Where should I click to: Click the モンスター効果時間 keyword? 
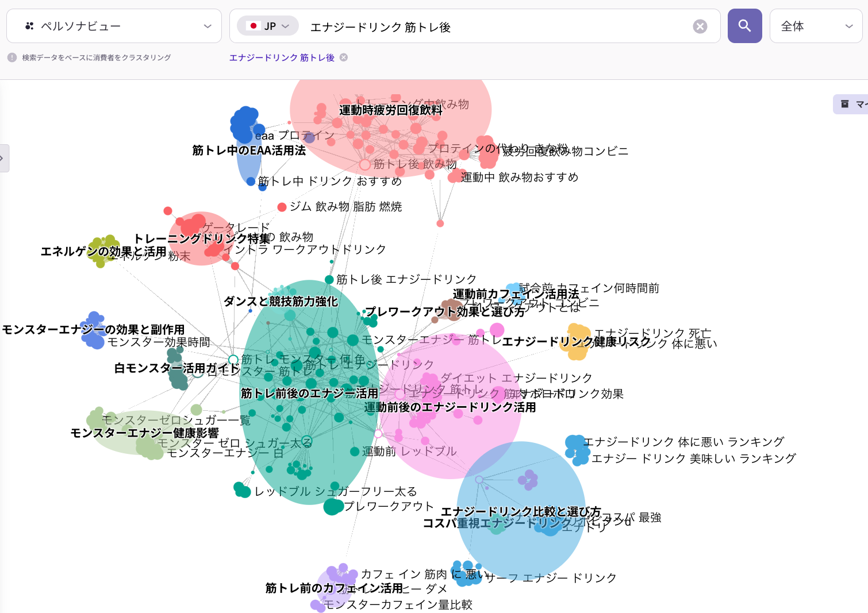(x=159, y=342)
